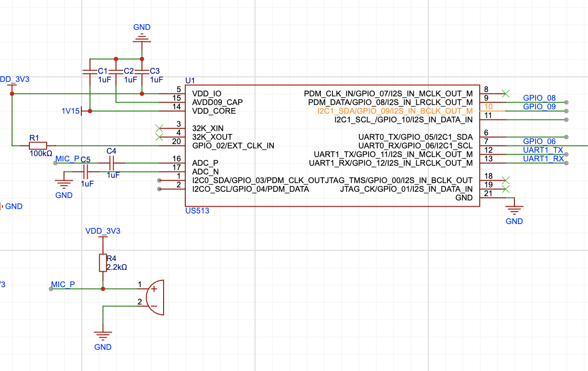588x371 pixels.
Task: Click the no-connect X on 32K_XIN pin
Action: coord(160,128)
